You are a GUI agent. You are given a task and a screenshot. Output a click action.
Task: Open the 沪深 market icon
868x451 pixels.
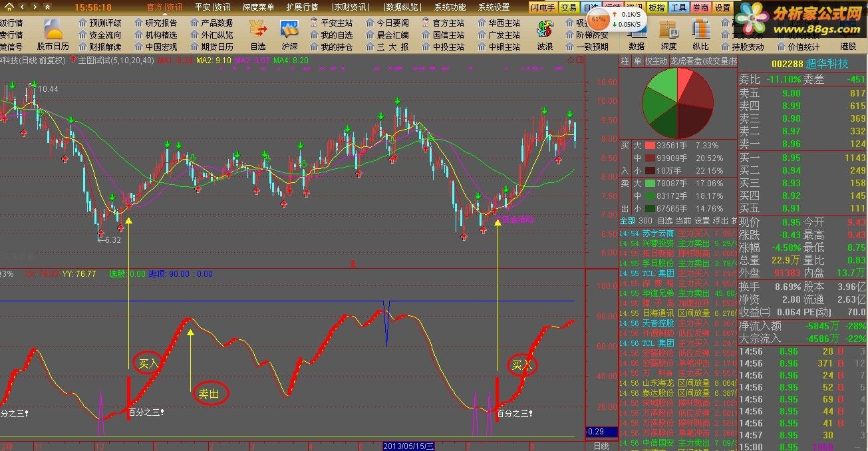289,35
